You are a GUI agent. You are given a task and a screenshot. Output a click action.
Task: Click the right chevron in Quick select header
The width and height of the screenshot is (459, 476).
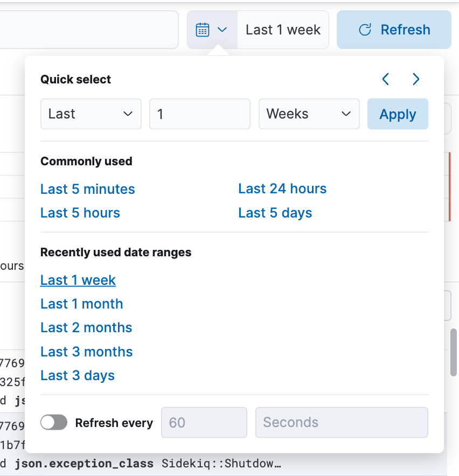415,79
